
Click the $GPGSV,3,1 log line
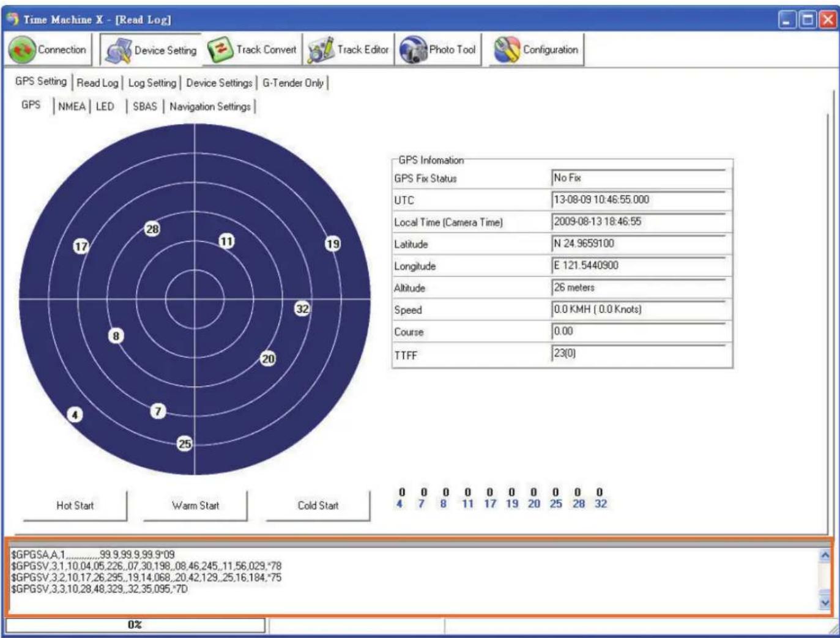tap(146, 566)
